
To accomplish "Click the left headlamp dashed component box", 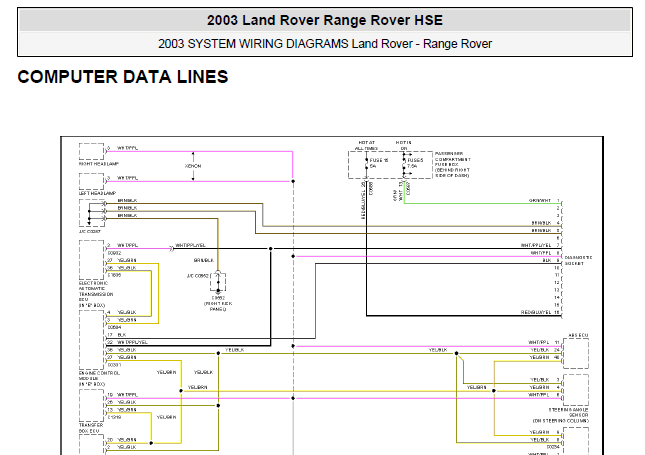I will [91, 181].
